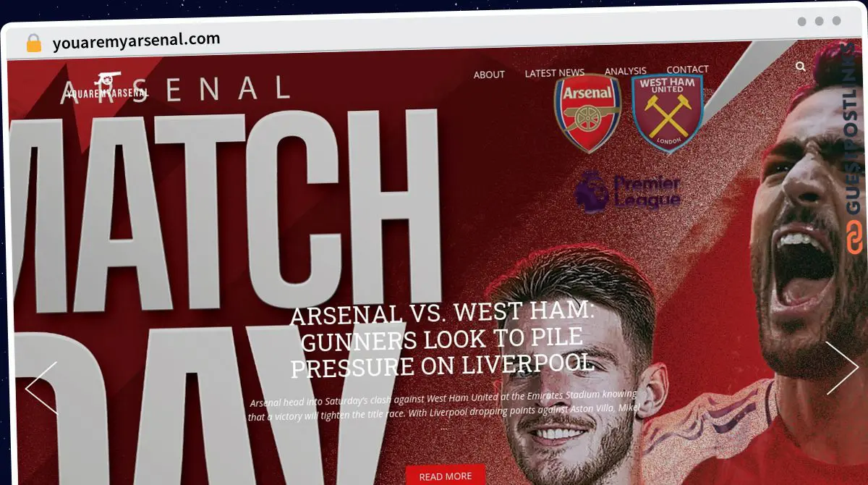Open the Contact page link
This screenshot has height=485, width=868.
click(x=687, y=69)
